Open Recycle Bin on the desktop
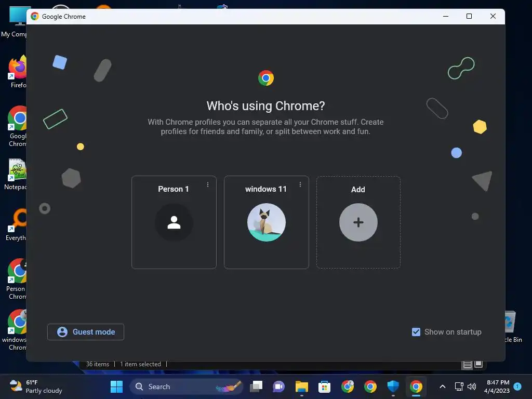The height and width of the screenshot is (399, 532). (513, 326)
